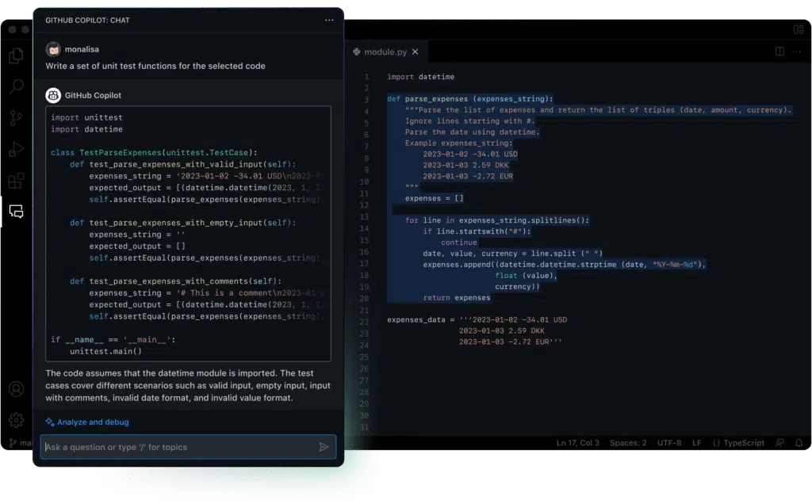Image resolution: width=812 pixels, height=504 pixels.
Task: Click the source control branch icon in status bar
Action: pos(13,443)
